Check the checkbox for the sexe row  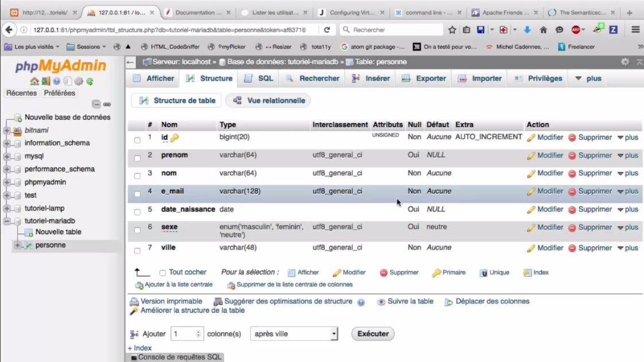[137, 229]
